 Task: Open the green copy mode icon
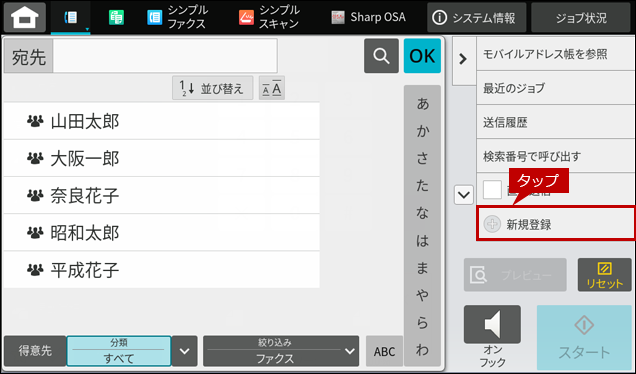[x=116, y=17]
